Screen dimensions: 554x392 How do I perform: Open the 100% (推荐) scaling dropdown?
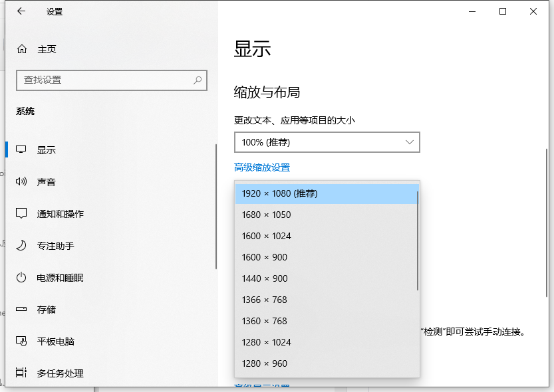[327, 142]
